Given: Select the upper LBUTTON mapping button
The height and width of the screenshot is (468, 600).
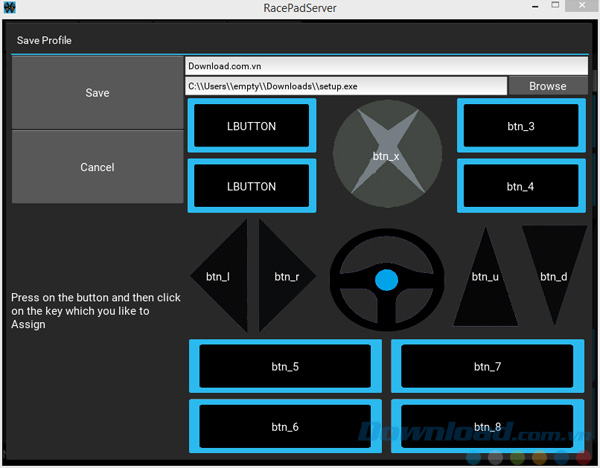Looking at the screenshot, I should point(252,126).
